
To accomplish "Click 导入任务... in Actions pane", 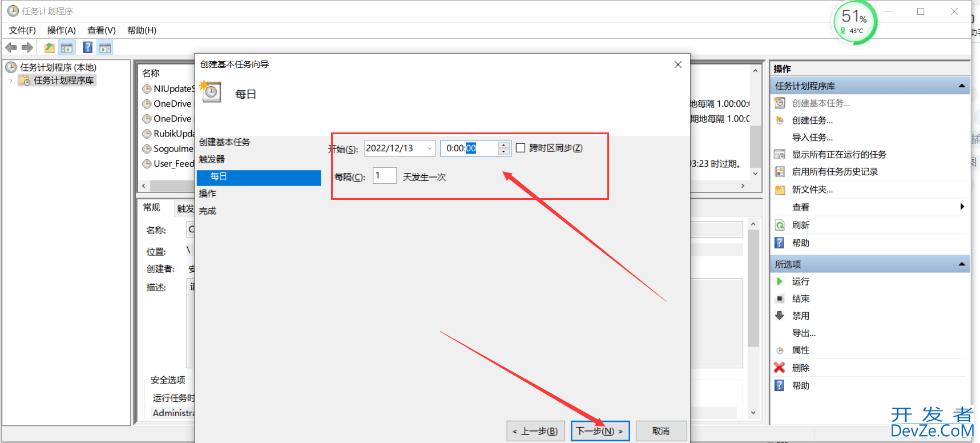I will [x=812, y=137].
